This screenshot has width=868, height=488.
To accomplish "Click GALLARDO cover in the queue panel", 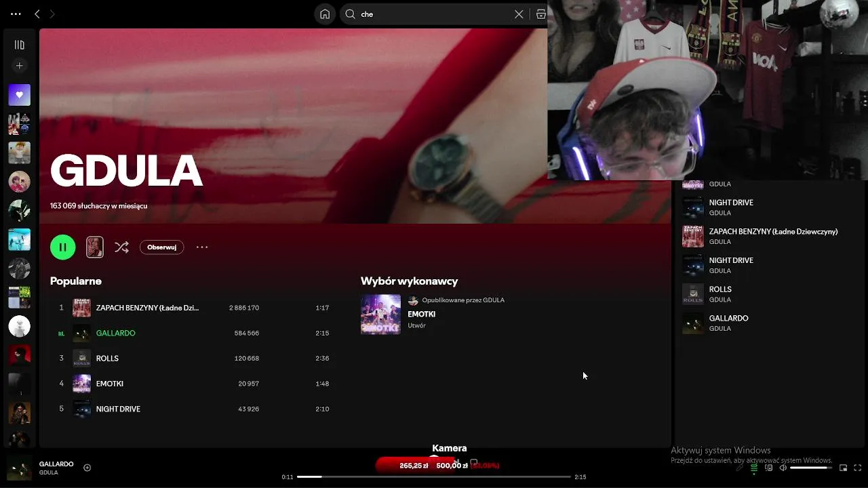I will pyautogui.click(x=693, y=323).
